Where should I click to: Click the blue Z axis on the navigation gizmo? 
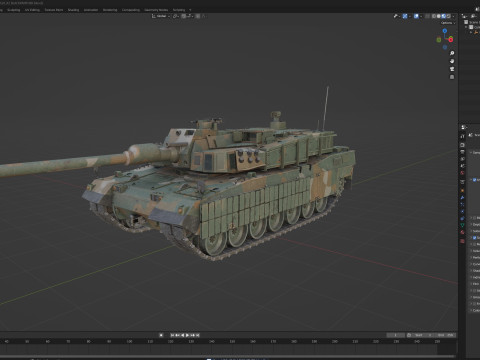445,31
